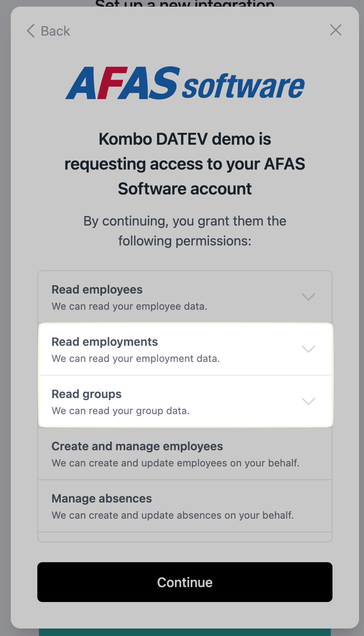Click 'We can read your group data'
The image size is (364, 636).
(121, 411)
